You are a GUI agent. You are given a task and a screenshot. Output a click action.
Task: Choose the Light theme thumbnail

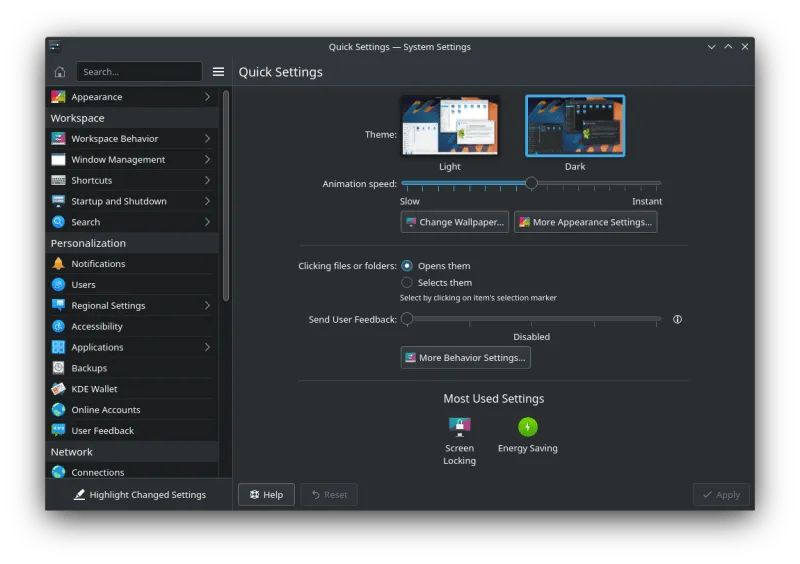coord(450,126)
